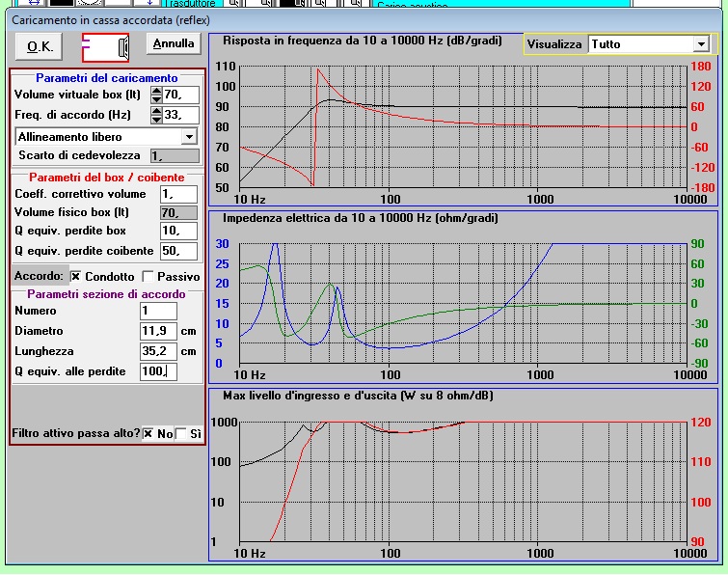The image size is (728, 575).
Task: Click the dialog title Caricamento in cassa accordata
Action: point(111,20)
